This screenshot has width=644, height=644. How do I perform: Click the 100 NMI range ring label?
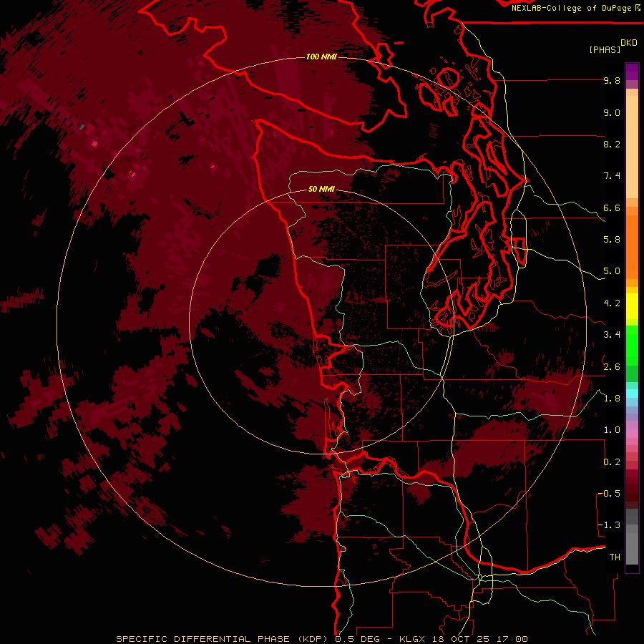coord(321,57)
